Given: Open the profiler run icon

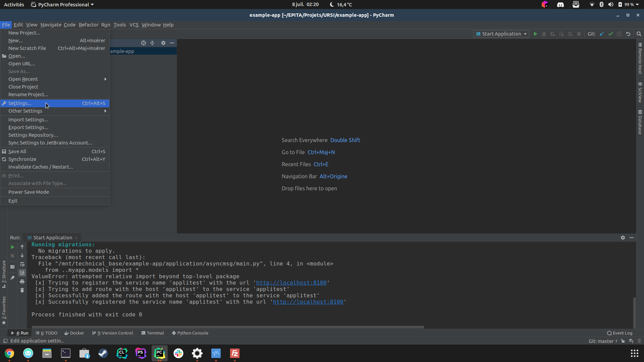Looking at the screenshot, I should coord(561,34).
